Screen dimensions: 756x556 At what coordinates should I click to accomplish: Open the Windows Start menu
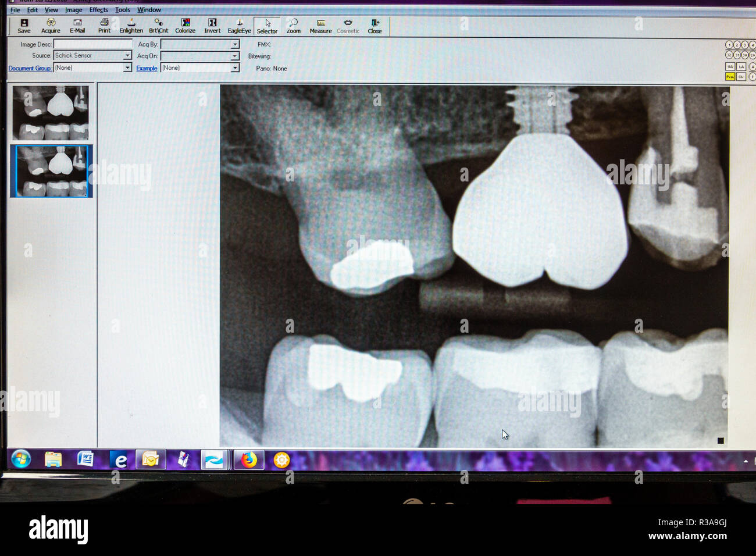coord(21,459)
